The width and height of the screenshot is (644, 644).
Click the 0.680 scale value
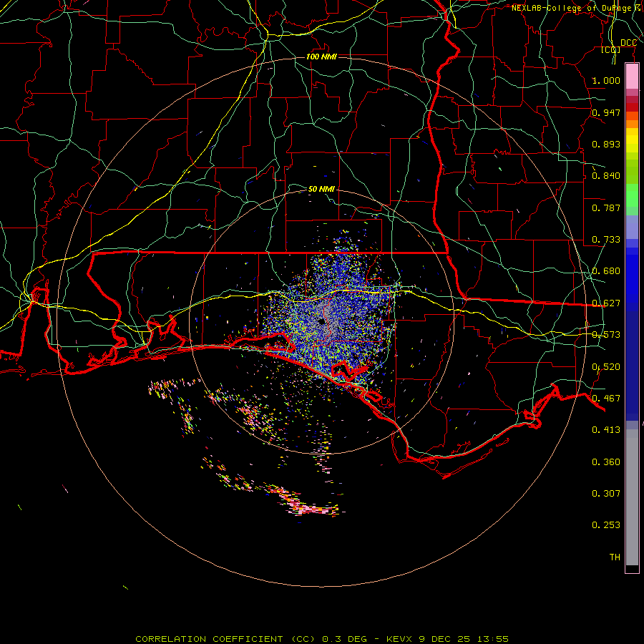(x=606, y=271)
